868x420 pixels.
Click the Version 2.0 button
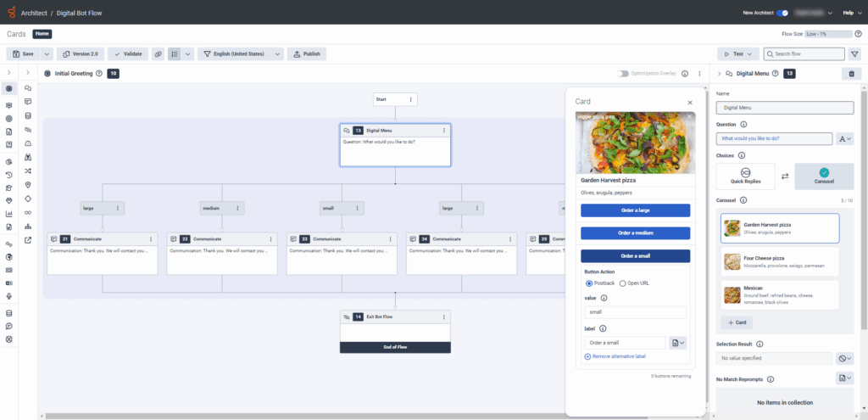[x=81, y=54]
